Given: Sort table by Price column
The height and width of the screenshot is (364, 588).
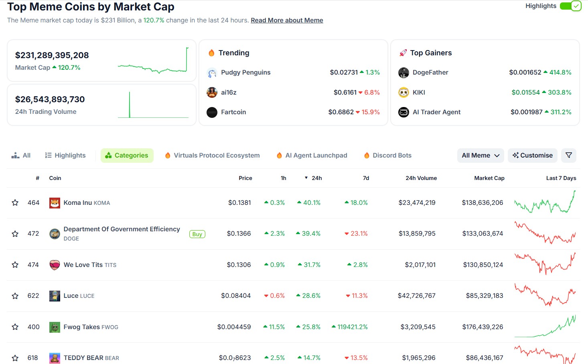Looking at the screenshot, I should (245, 178).
